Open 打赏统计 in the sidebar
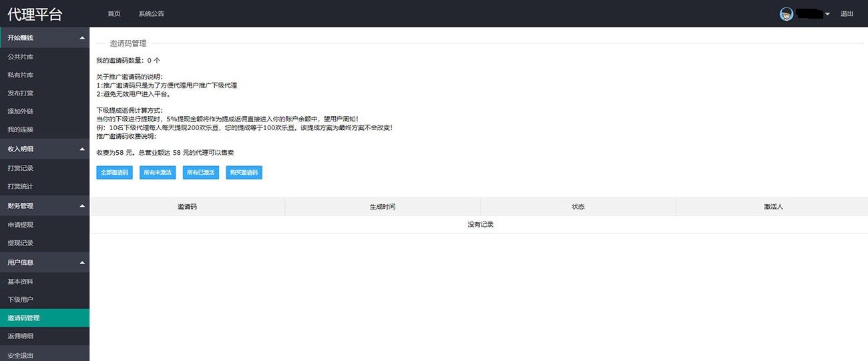 coord(45,186)
